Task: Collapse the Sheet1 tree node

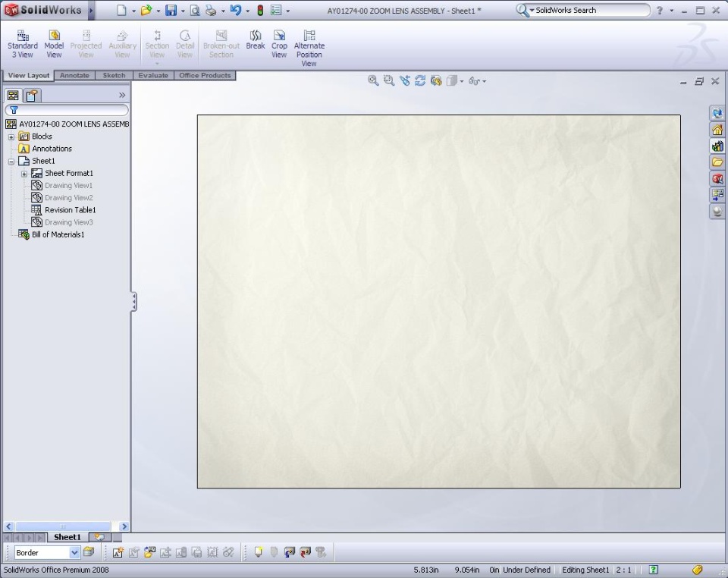Action: pyautogui.click(x=11, y=162)
